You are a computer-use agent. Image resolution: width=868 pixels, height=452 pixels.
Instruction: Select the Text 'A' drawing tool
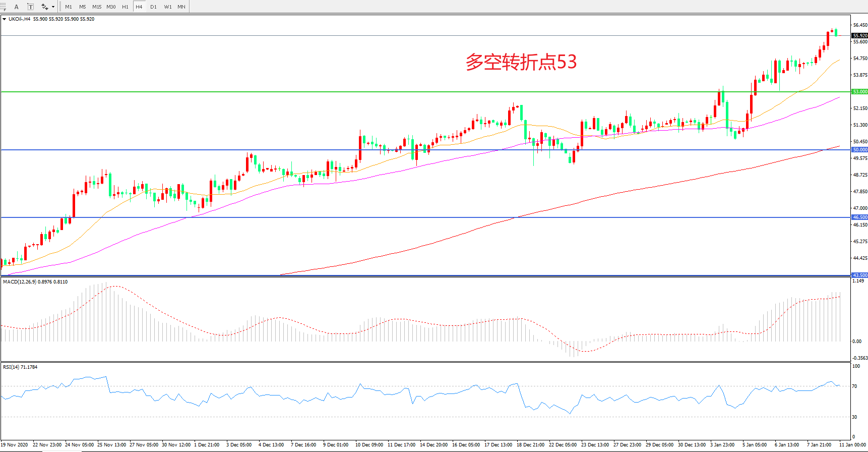point(17,7)
